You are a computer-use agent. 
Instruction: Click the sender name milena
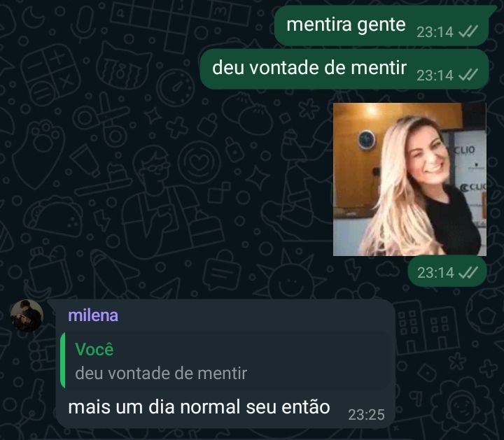point(93,315)
